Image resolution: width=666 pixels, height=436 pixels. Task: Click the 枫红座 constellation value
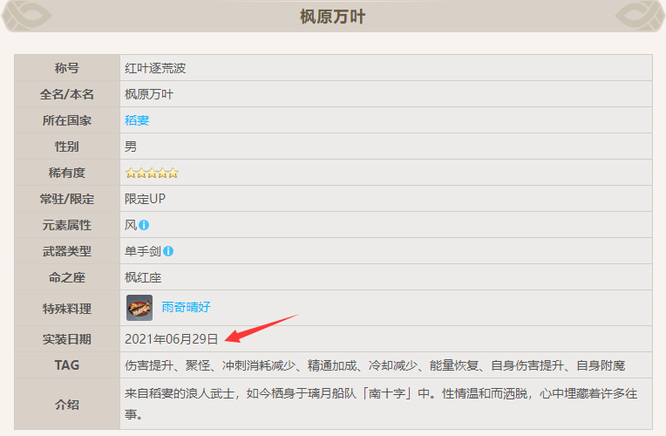(142, 277)
